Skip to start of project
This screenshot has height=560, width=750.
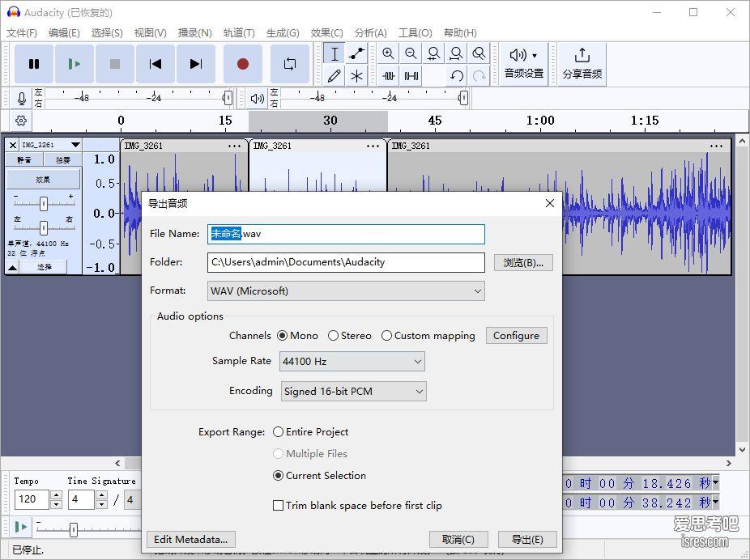pos(155,64)
